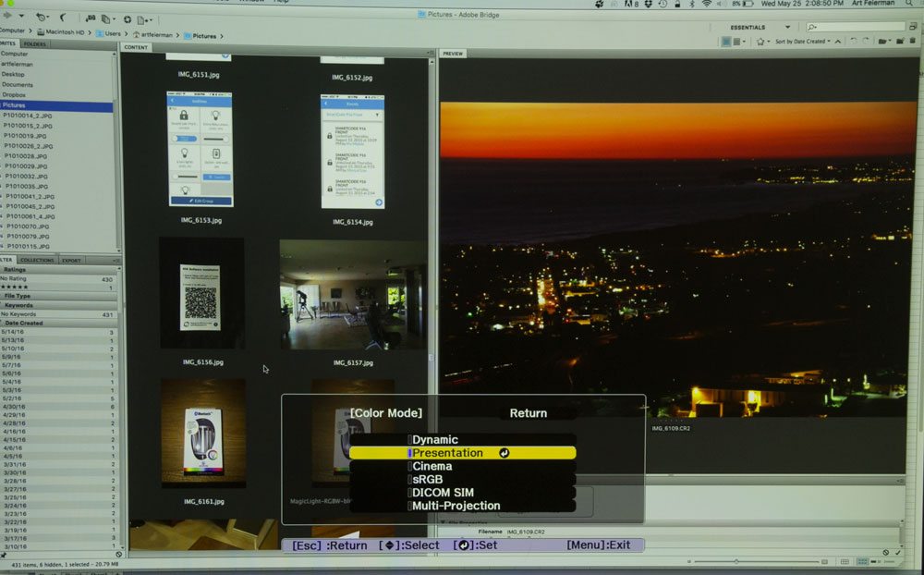The image size is (924, 575).
Task: Open the Sort by Date Created dropdown
Action: (800, 42)
